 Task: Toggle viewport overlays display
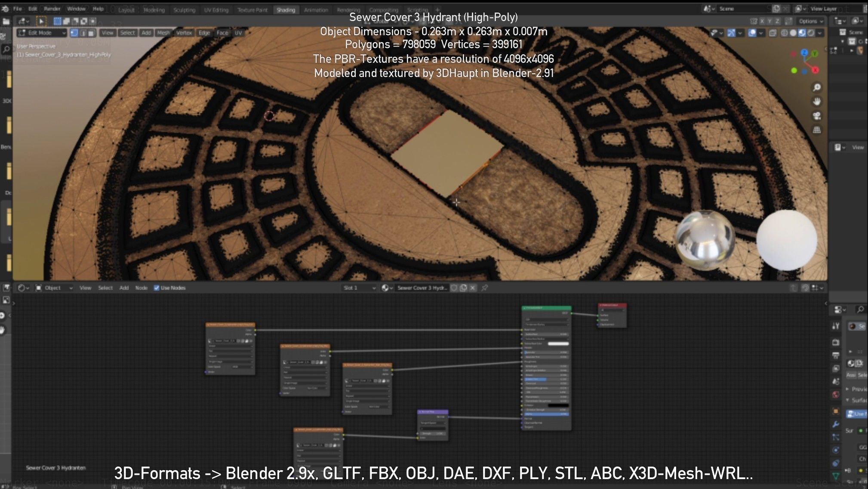(752, 33)
